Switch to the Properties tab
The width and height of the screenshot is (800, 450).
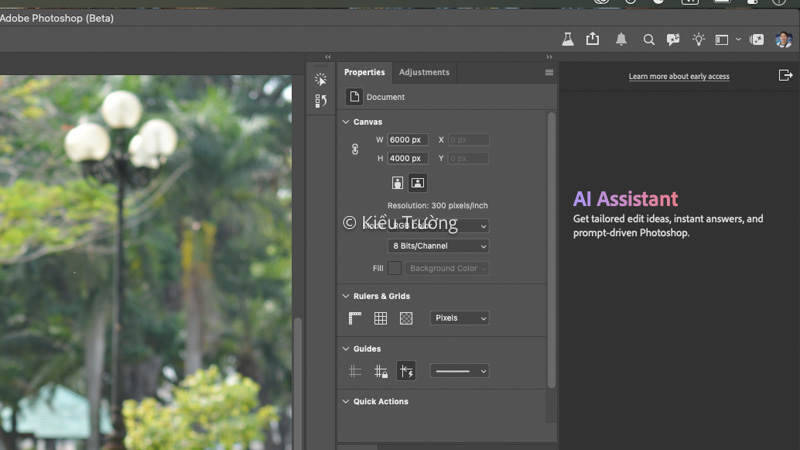[364, 72]
